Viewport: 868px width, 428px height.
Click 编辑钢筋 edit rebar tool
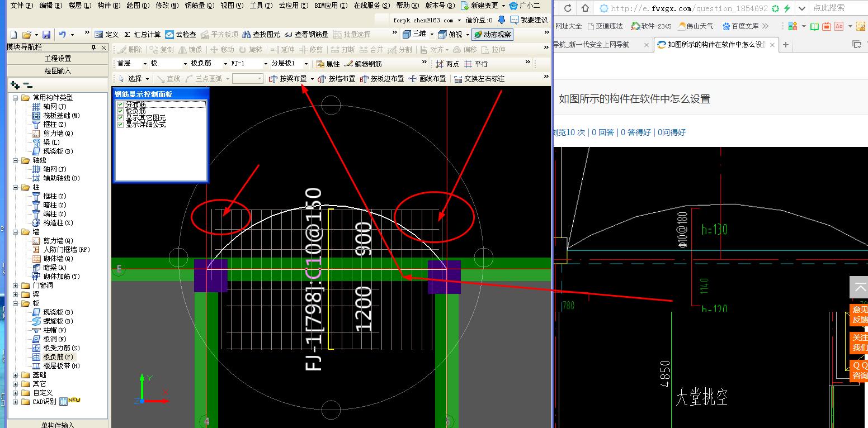pos(364,64)
